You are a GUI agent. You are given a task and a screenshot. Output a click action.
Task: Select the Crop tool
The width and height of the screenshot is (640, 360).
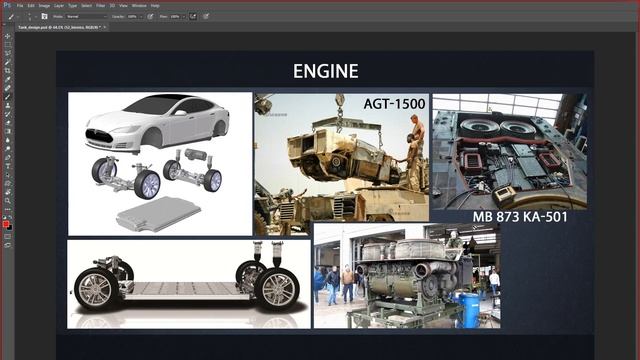(x=7, y=71)
